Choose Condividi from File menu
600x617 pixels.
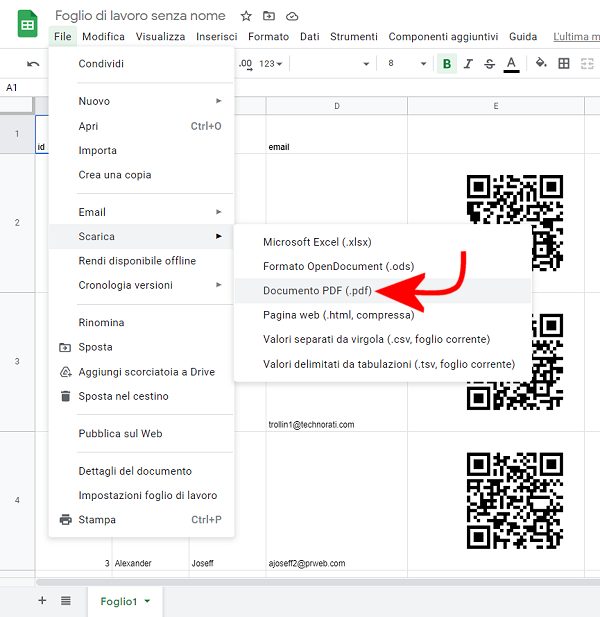click(x=142, y=64)
